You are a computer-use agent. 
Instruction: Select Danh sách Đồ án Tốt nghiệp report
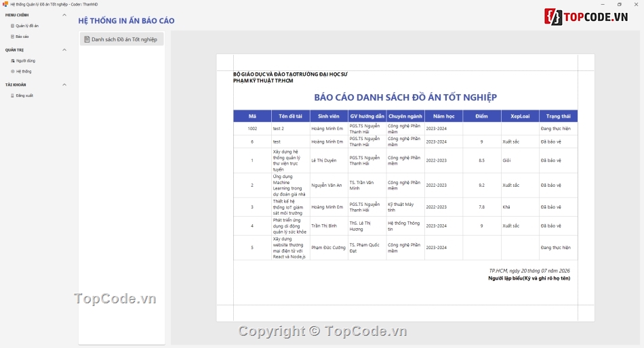pyautogui.click(x=121, y=39)
